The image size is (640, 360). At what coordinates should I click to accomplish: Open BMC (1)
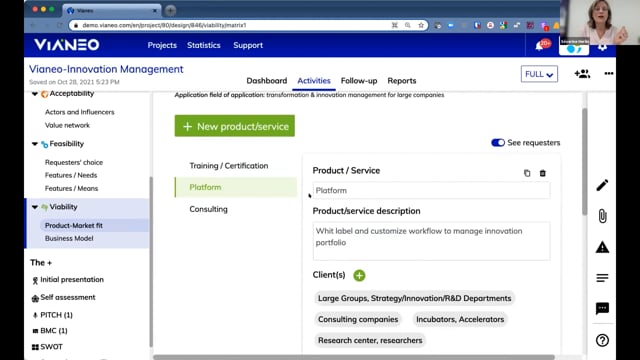coord(54,331)
